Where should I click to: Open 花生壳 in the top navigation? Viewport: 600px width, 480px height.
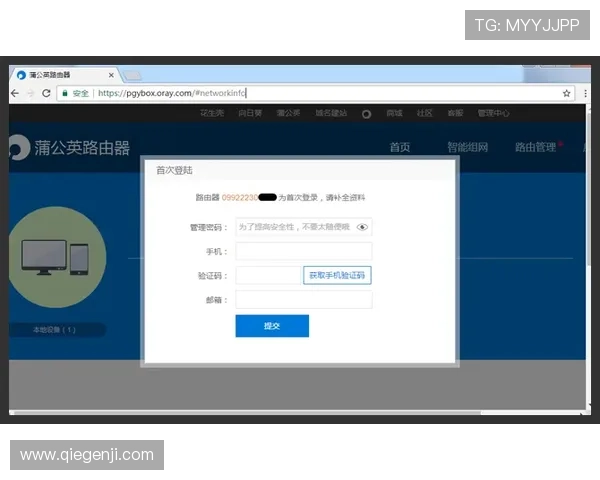coord(212,113)
